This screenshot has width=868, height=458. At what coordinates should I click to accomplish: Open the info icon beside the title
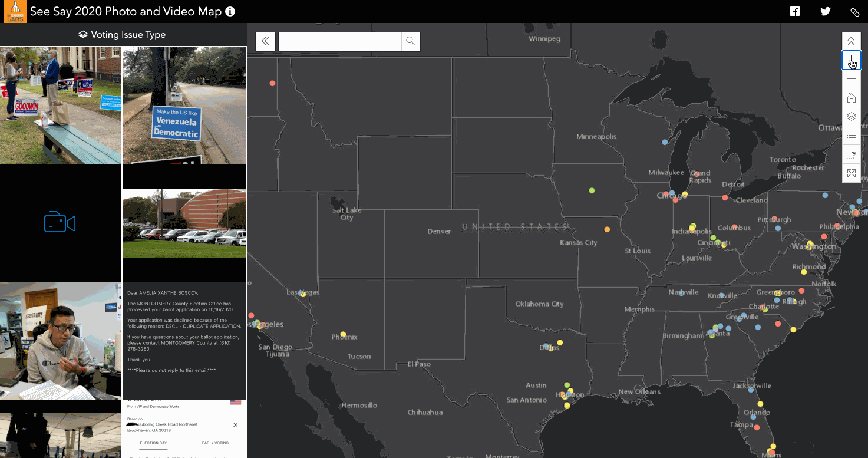coord(230,11)
